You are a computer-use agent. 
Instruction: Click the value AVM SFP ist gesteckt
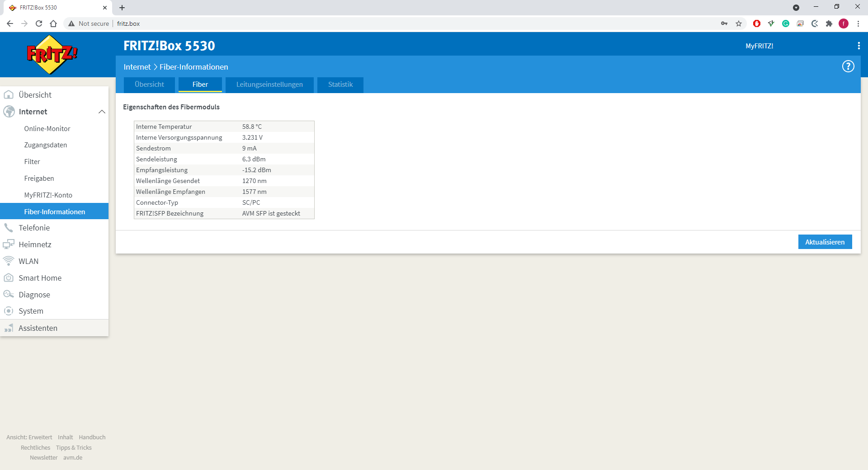point(271,213)
